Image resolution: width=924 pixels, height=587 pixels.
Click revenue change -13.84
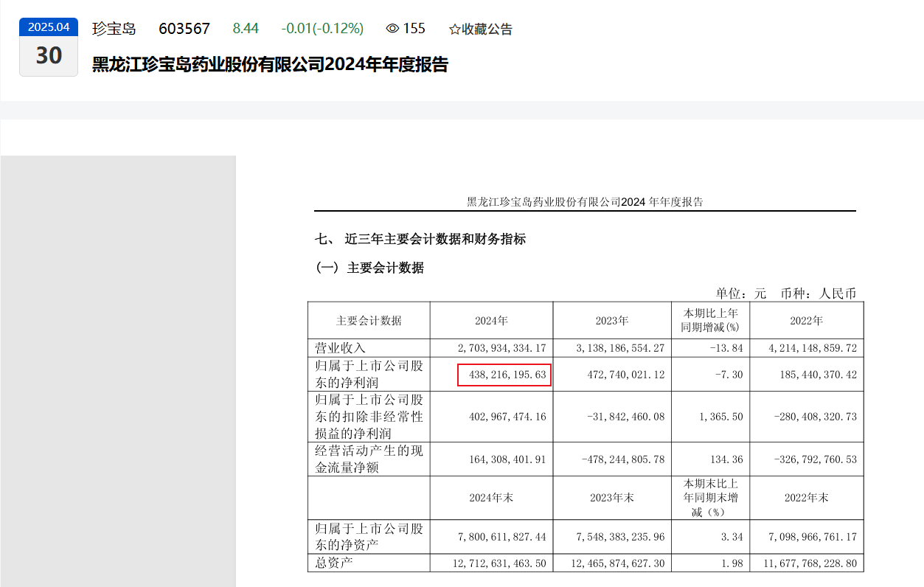click(728, 348)
